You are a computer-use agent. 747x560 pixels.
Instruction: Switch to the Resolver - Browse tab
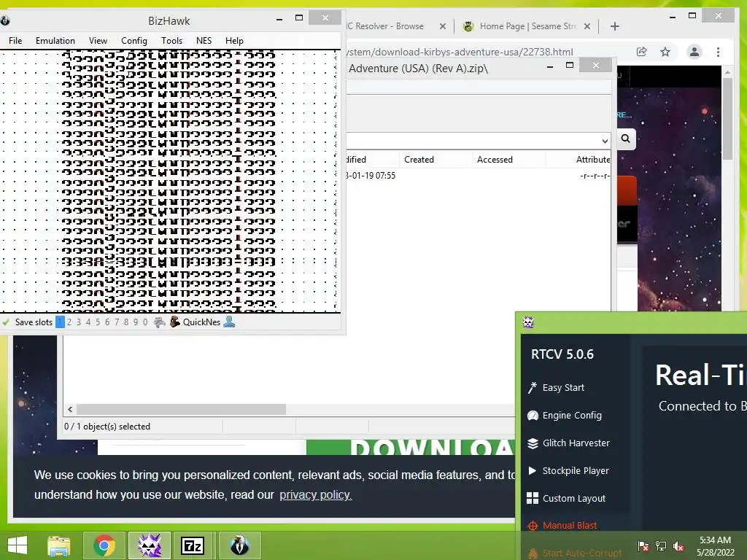click(x=385, y=26)
